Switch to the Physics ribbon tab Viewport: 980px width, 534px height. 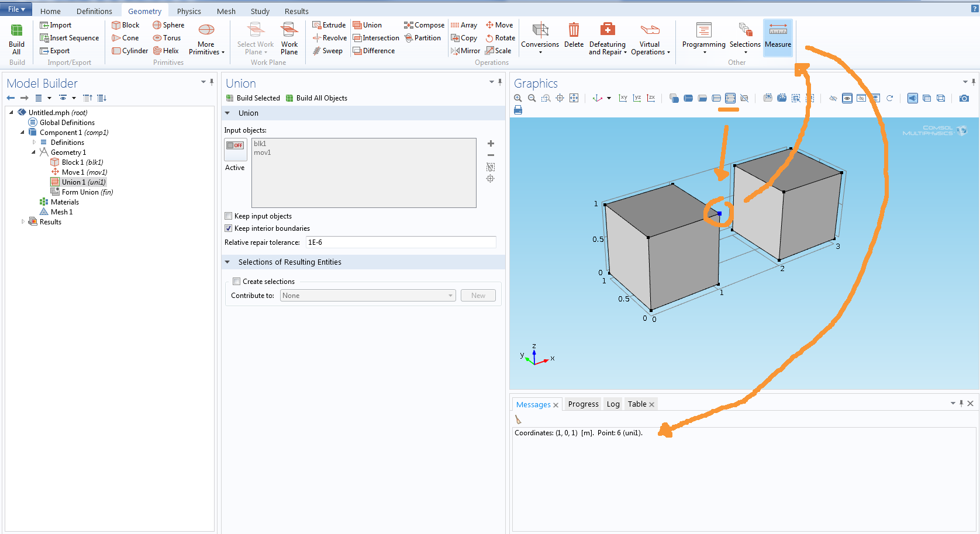[188, 11]
